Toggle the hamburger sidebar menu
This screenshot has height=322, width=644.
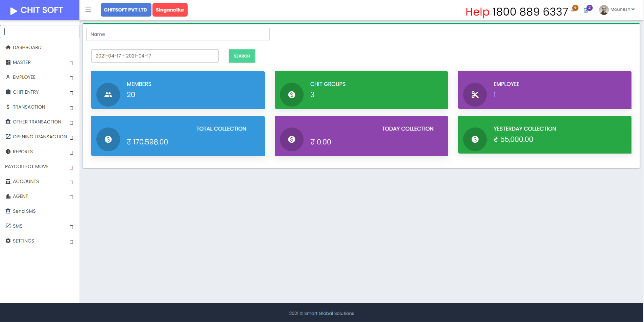point(88,9)
